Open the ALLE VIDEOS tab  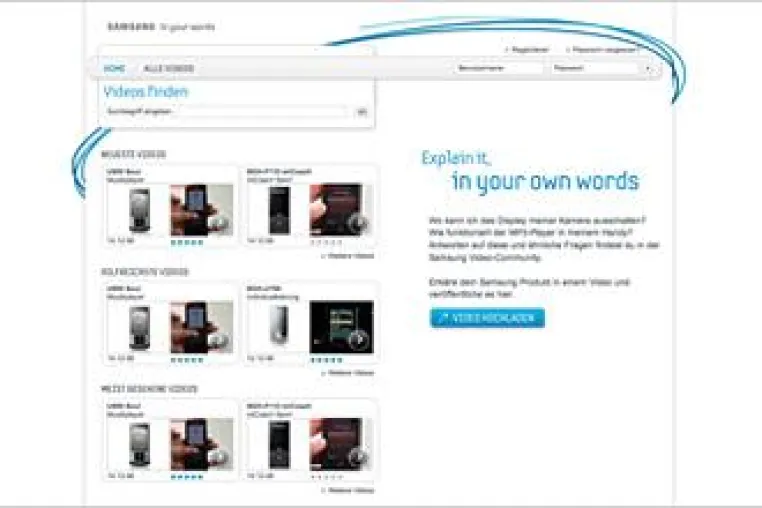(x=169, y=69)
